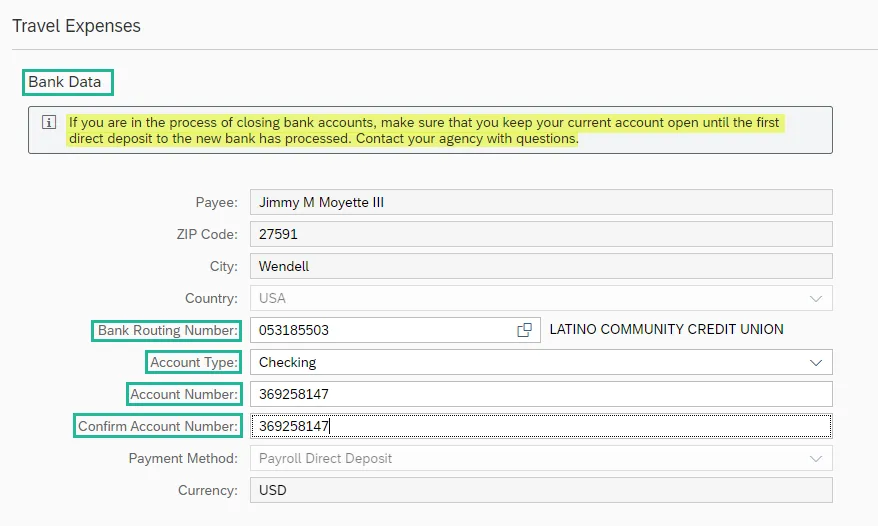Click the Payee field with Jimmy M Moyette III
This screenshot has height=526, width=878.
(x=540, y=202)
